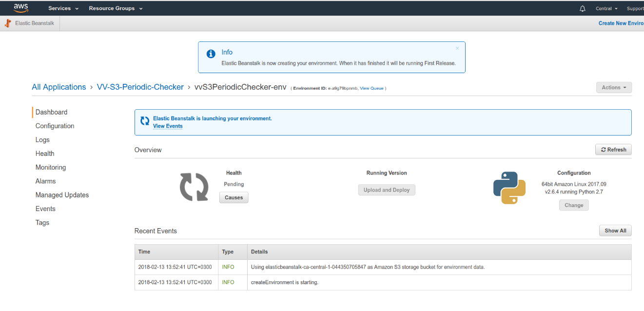
Task: Click the Recent Events heading
Action: click(x=156, y=231)
